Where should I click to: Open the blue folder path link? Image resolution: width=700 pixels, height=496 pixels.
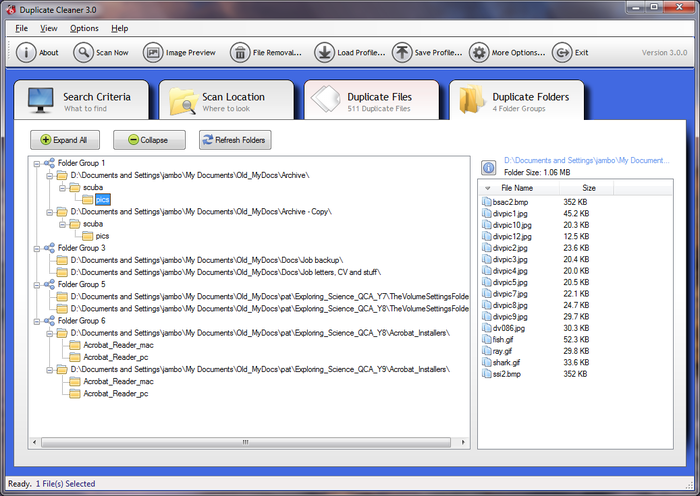click(586, 160)
